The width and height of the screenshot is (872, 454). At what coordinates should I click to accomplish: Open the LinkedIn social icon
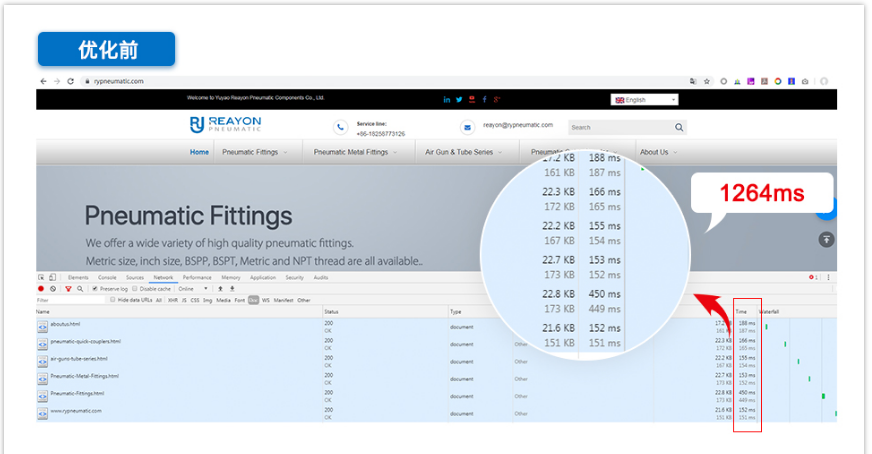point(446,99)
